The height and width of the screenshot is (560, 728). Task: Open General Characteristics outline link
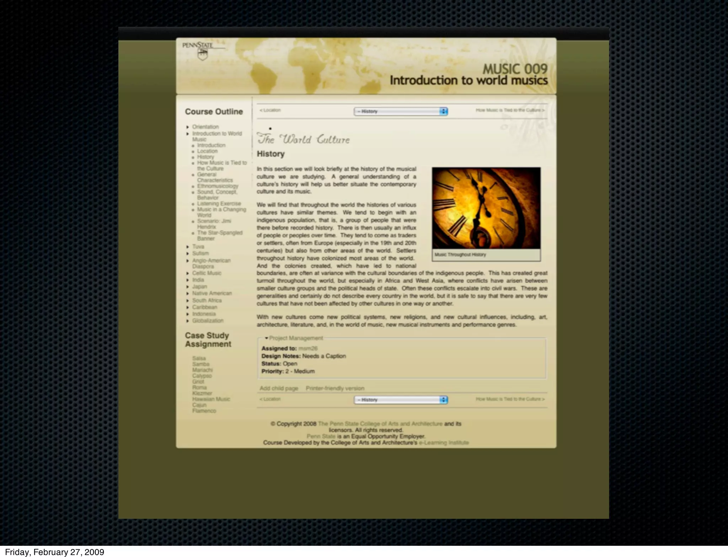pyautogui.click(x=215, y=177)
